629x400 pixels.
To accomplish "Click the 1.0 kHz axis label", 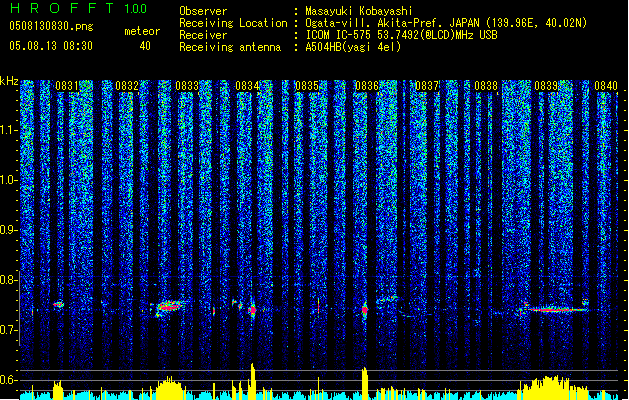I will [x=8, y=180].
